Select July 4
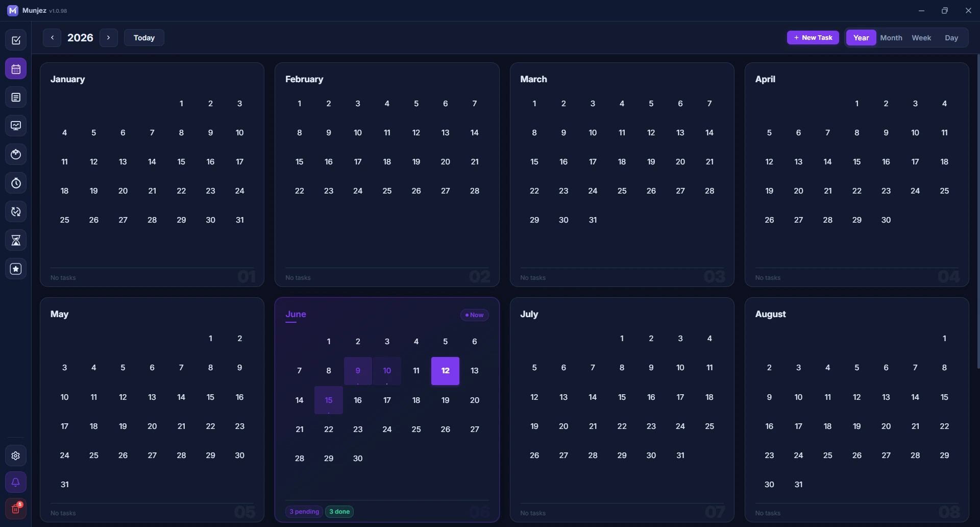Screen dimensions: 980x527 pyautogui.click(x=709, y=339)
